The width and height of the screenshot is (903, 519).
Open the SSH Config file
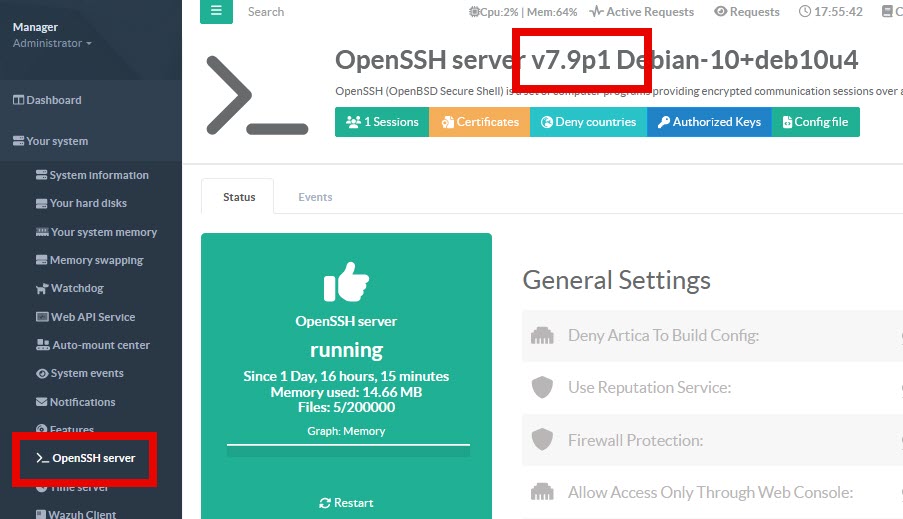coord(814,122)
